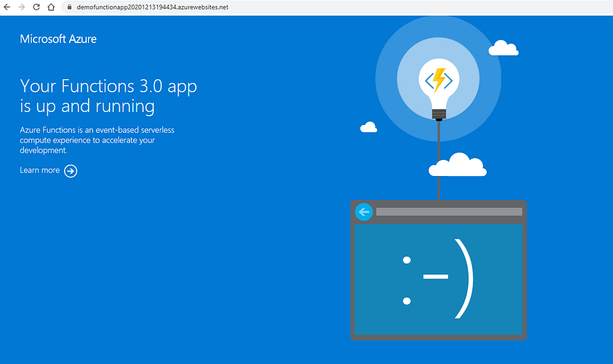Click the 'Azure Functions is an event-based serverless' text
This screenshot has height=364, width=613.
[x=97, y=130]
